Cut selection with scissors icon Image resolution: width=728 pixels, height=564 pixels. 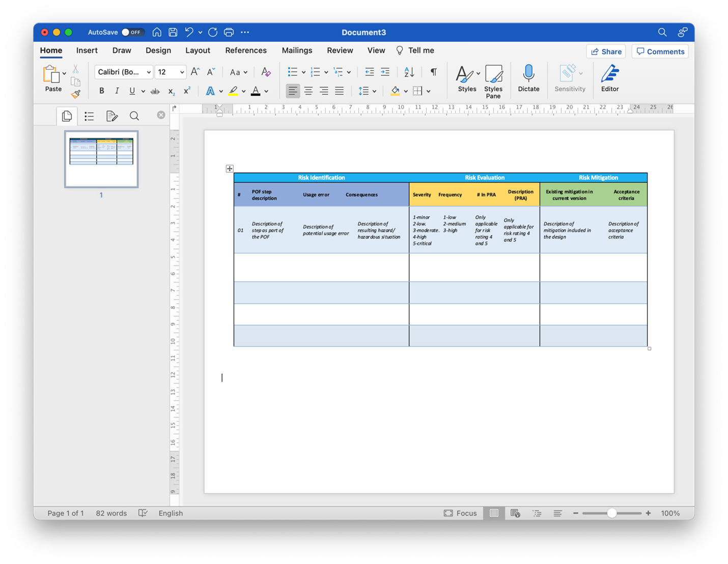[75, 69]
